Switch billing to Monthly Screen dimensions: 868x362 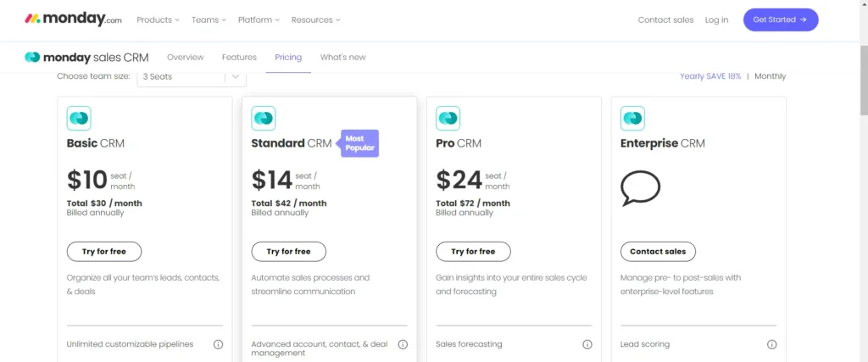pyautogui.click(x=770, y=76)
